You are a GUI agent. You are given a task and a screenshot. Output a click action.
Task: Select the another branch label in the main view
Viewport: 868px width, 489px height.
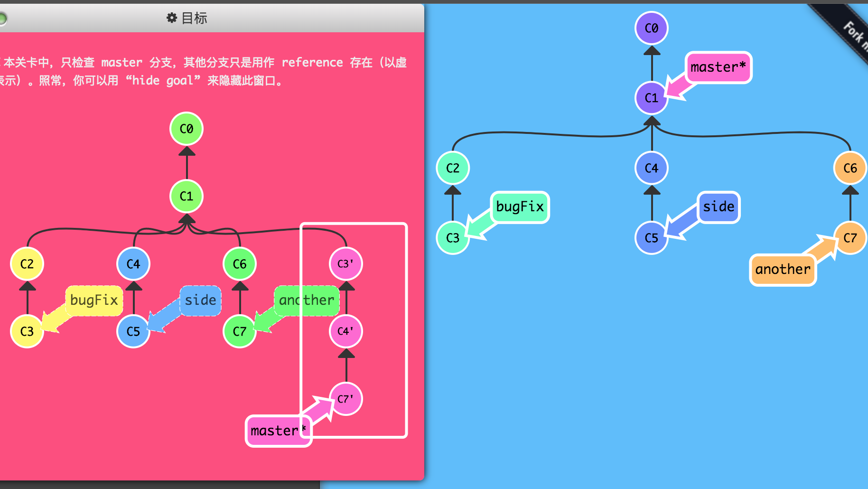click(782, 270)
